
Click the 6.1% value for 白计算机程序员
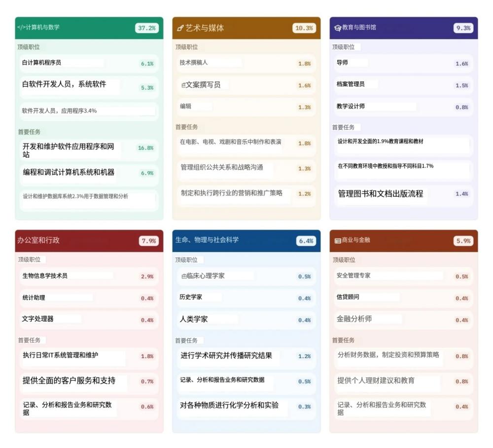(147, 64)
